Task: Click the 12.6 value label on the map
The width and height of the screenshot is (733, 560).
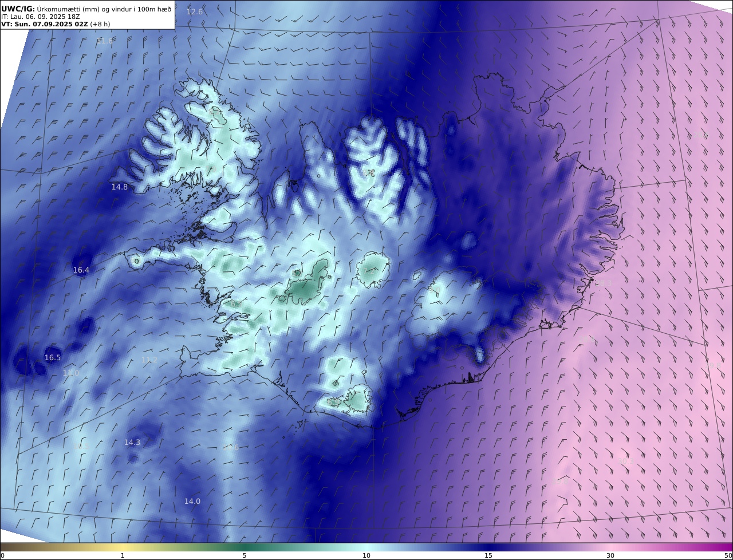Action: [x=195, y=11]
